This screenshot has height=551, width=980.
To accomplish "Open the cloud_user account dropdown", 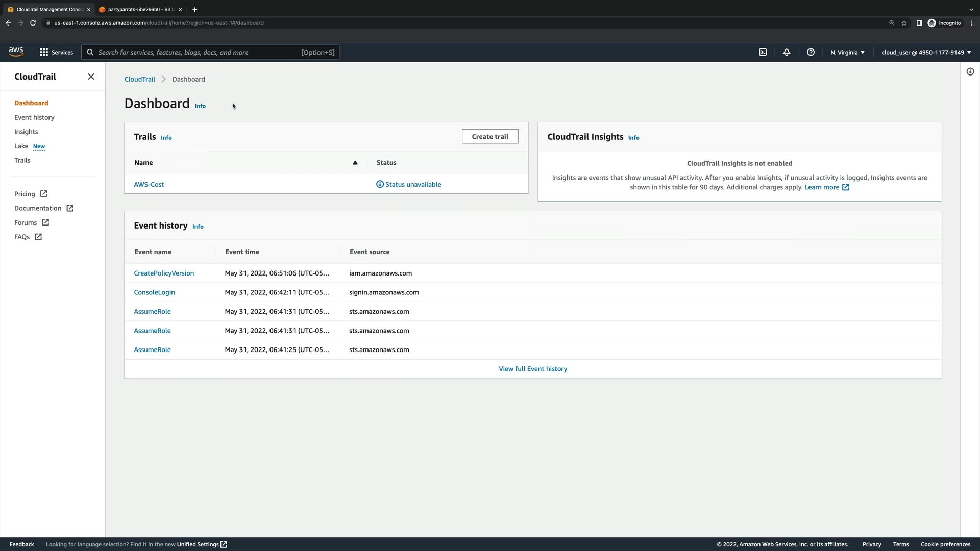I will (926, 52).
